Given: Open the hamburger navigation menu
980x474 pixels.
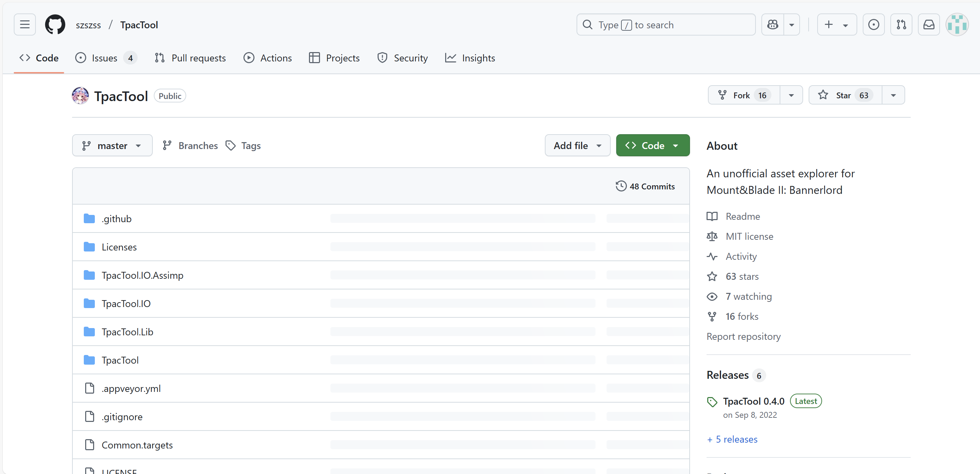Looking at the screenshot, I should 25,25.
